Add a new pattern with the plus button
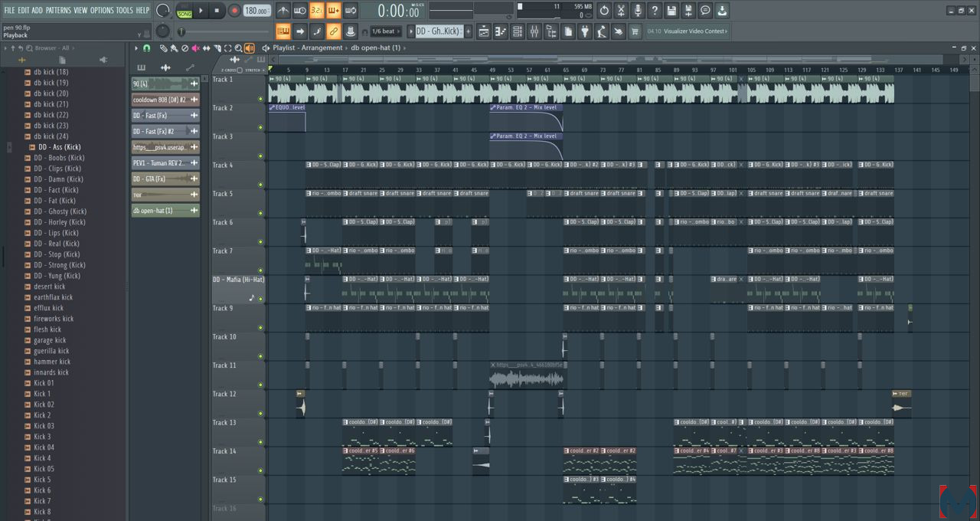Screen dimensions: 980x521 tap(469, 31)
